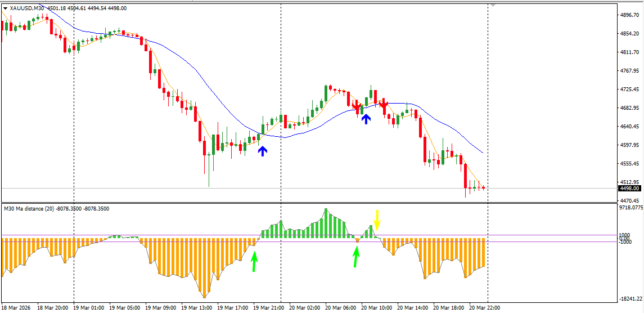Select the blue up arrow below the 20 Mar 10:00 candles
Screen dimensions: 644x313
tap(366, 119)
